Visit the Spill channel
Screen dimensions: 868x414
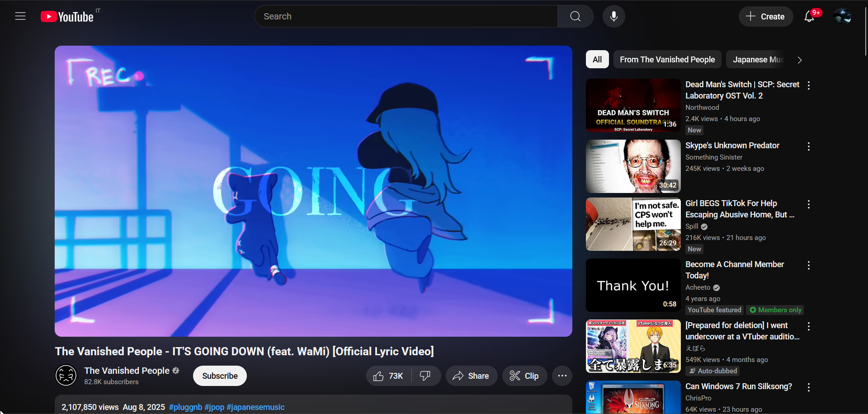692,226
